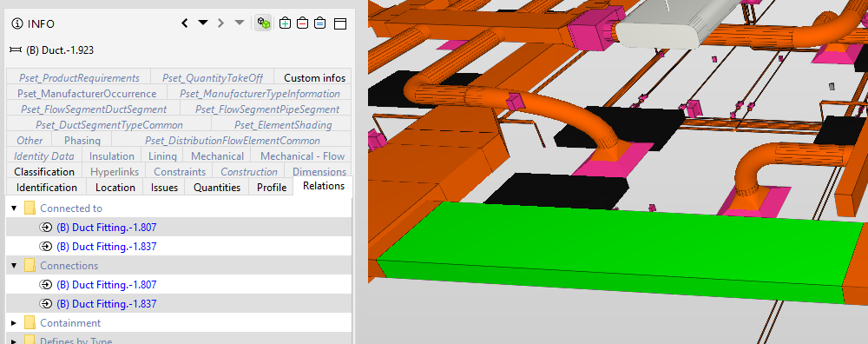The height and width of the screenshot is (344, 868).
Task: Switch to the Phasing tab
Action: (82, 140)
